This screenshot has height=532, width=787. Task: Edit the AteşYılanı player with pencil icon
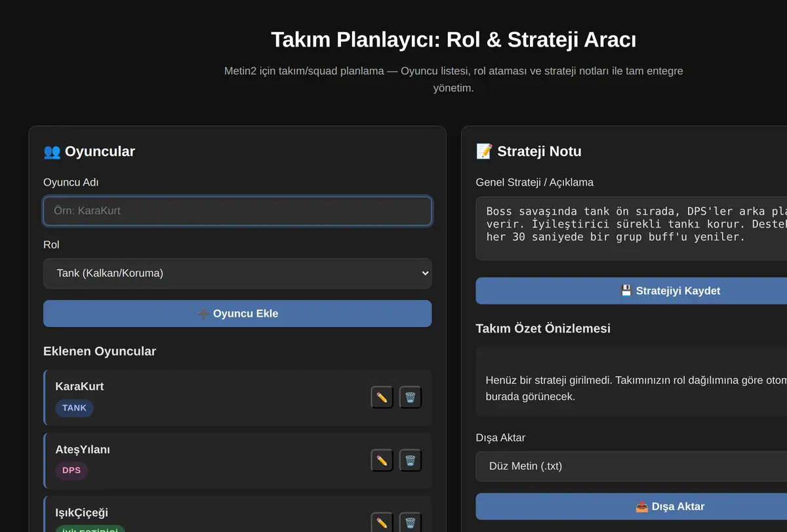tap(382, 460)
